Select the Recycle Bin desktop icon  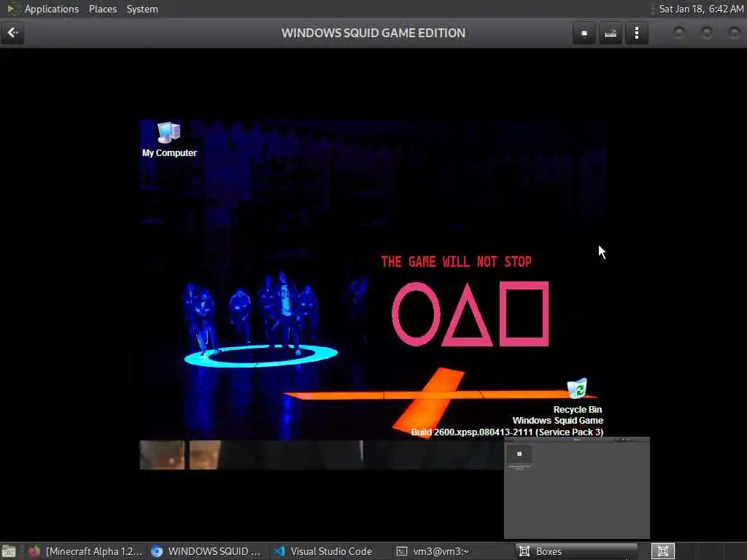click(x=578, y=396)
